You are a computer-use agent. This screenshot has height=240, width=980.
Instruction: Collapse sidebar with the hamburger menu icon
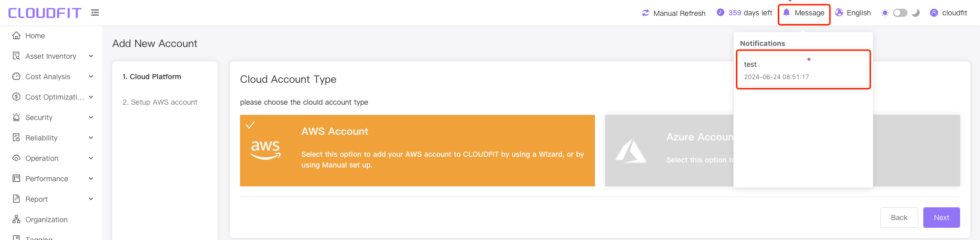pyautogui.click(x=95, y=13)
